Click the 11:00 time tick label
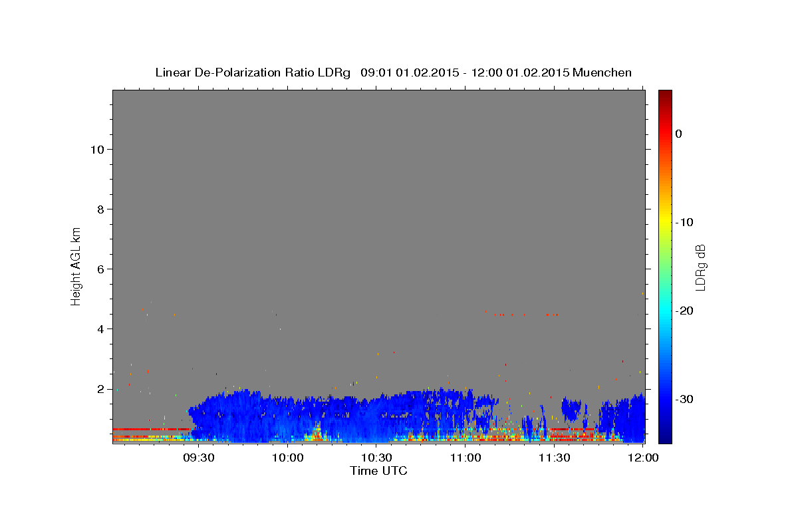The height and width of the screenshot is (532, 798). coord(465,458)
